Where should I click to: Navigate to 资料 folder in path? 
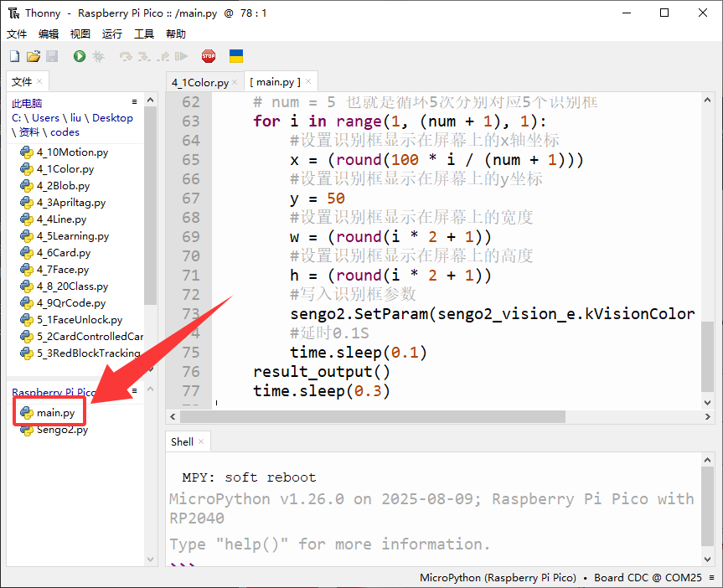(29, 132)
